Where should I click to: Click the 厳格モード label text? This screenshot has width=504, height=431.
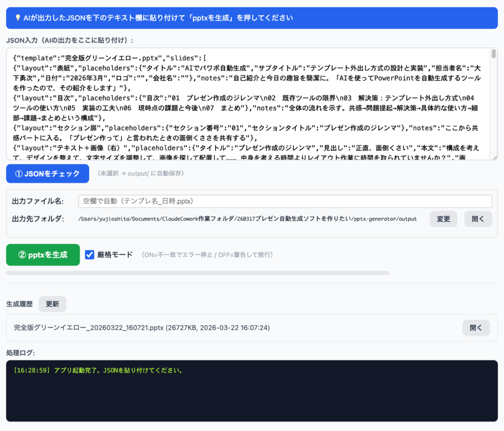115,255
